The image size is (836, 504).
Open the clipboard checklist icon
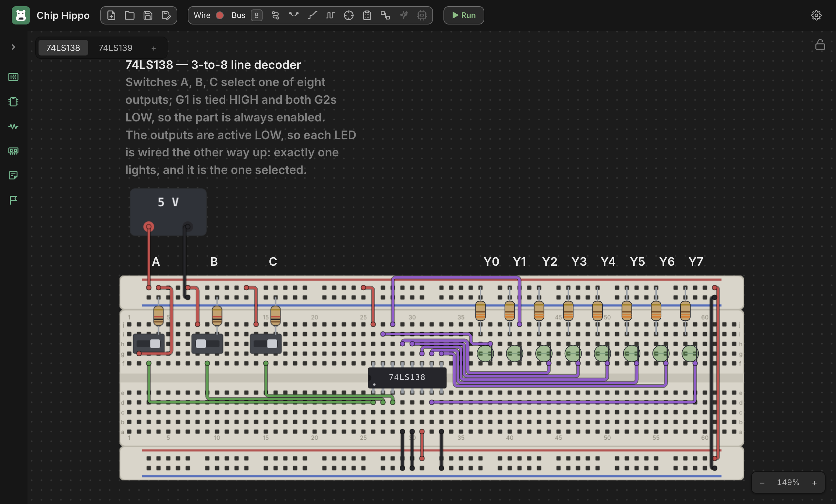(367, 15)
